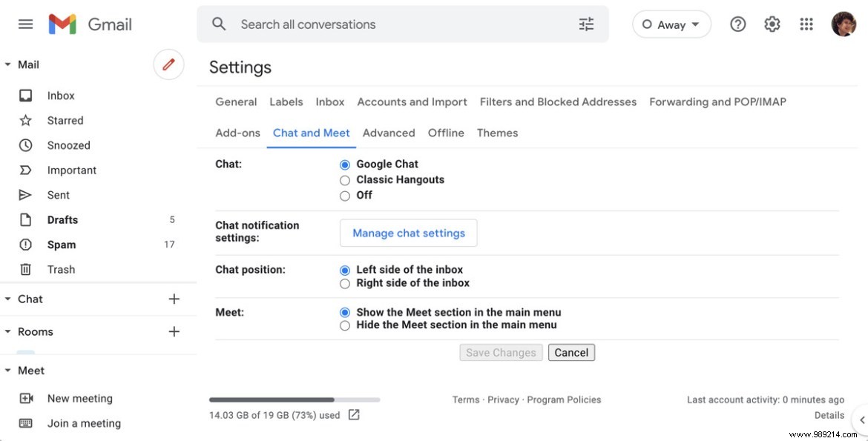Click the Spam folder icon

25,244
